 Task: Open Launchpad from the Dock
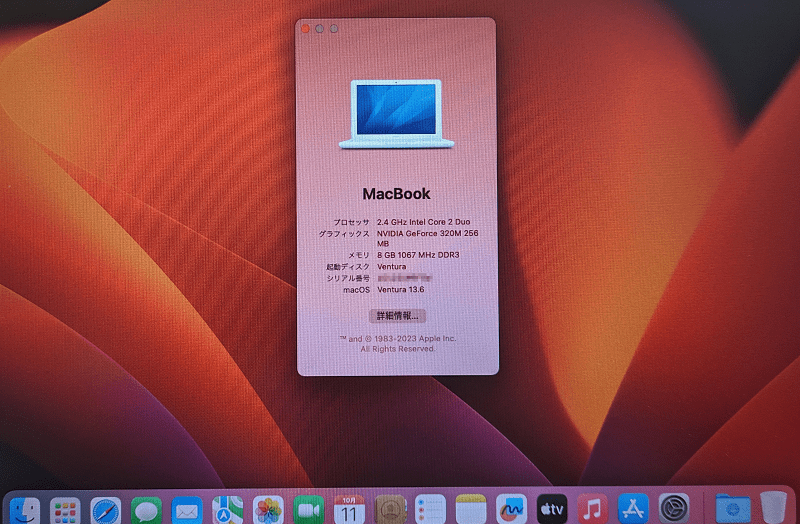pos(65,510)
